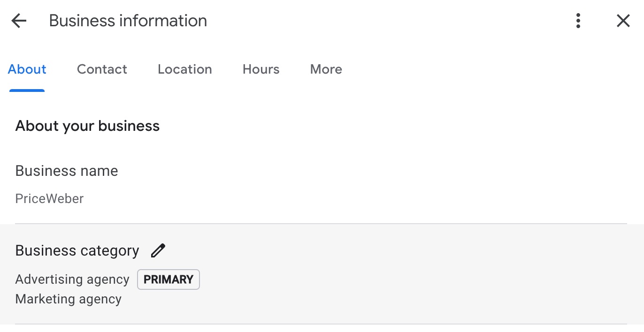The height and width of the screenshot is (332, 644).
Task: Click the Business category label text
Action: [77, 251]
